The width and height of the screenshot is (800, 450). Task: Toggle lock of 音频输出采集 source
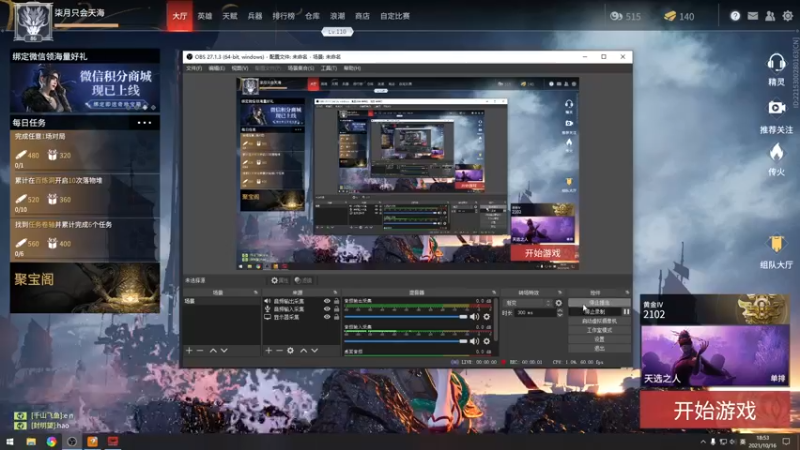point(336,301)
